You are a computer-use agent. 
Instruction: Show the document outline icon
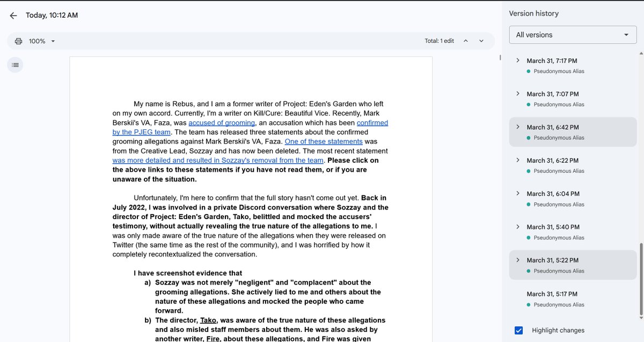(x=15, y=65)
